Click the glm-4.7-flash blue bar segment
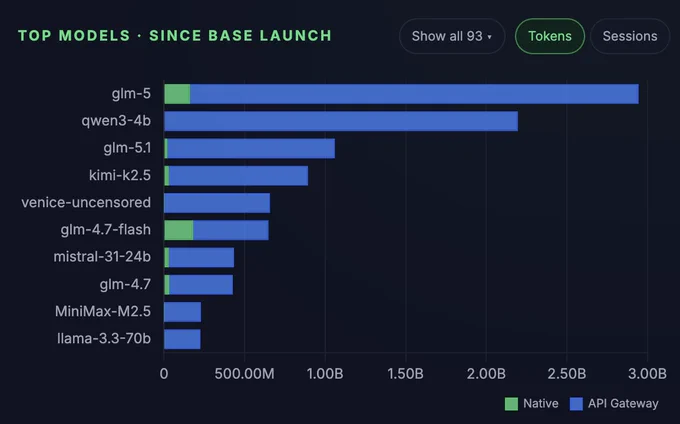The width and height of the screenshot is (680, 424). (x=231, y=230)
